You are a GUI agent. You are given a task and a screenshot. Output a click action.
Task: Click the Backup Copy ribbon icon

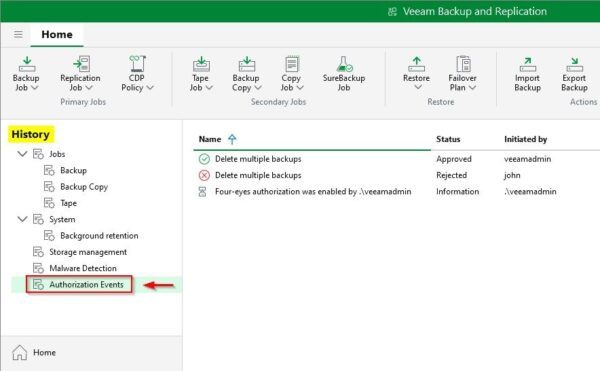(247, 64)
